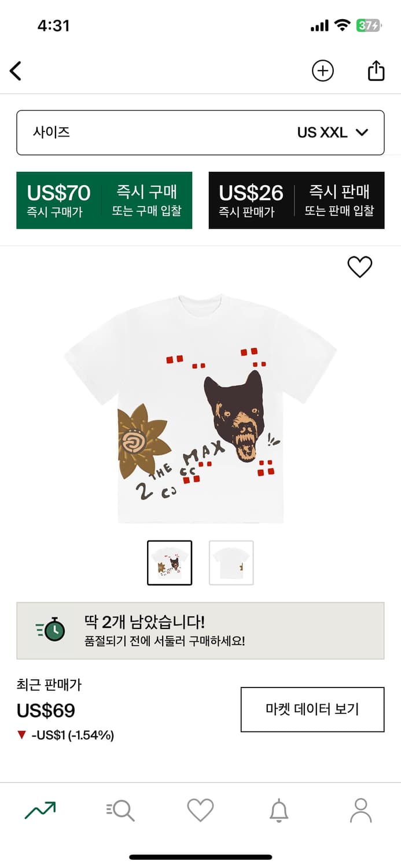Tap the stopwatch low-stock icon
The height and width of the screenshot is (868, 401).
[x=52, y=630]
